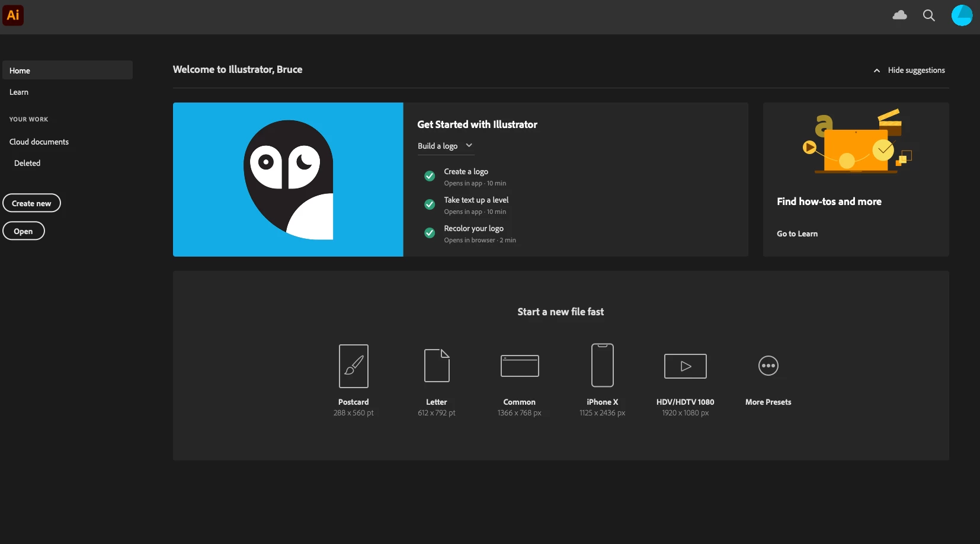Select the Common 1366 x 768 preset icon

(x=520, y=366)
